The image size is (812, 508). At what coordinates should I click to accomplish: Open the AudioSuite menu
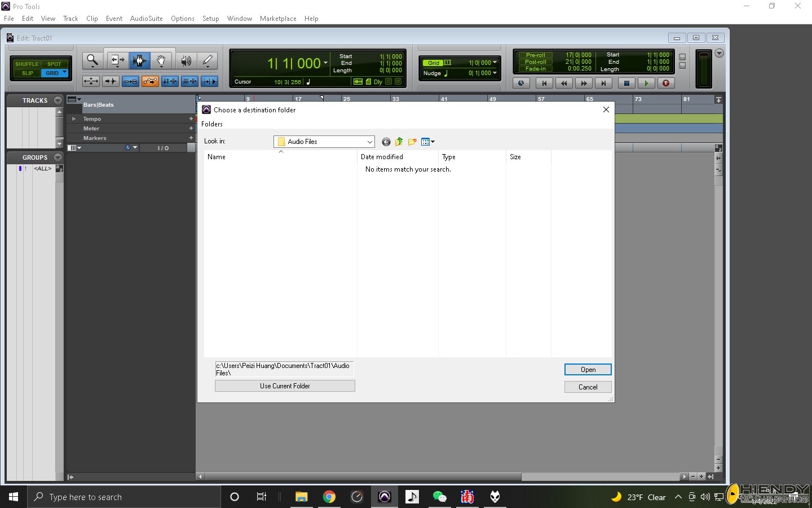(x=147, y=19)
